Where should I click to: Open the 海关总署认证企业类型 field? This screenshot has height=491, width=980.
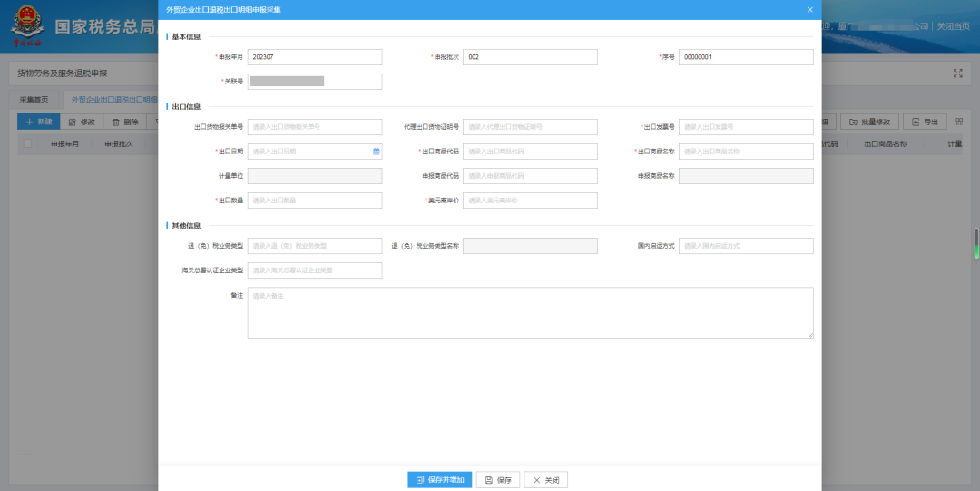(x=314, y=270)
